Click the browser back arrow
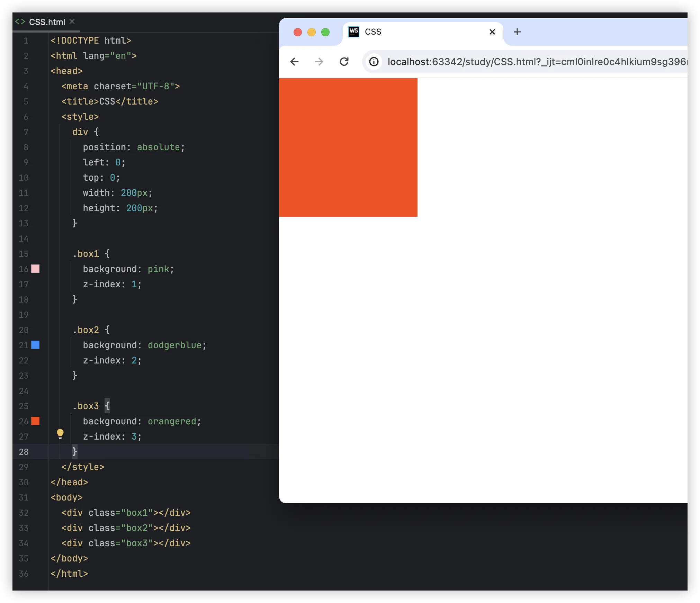 pyautogui.click(x=294, y=62)
